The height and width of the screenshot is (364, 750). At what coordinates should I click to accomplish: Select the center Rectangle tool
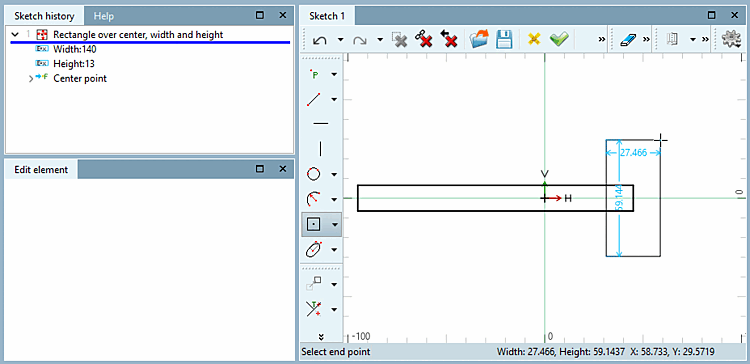(313, 224)
